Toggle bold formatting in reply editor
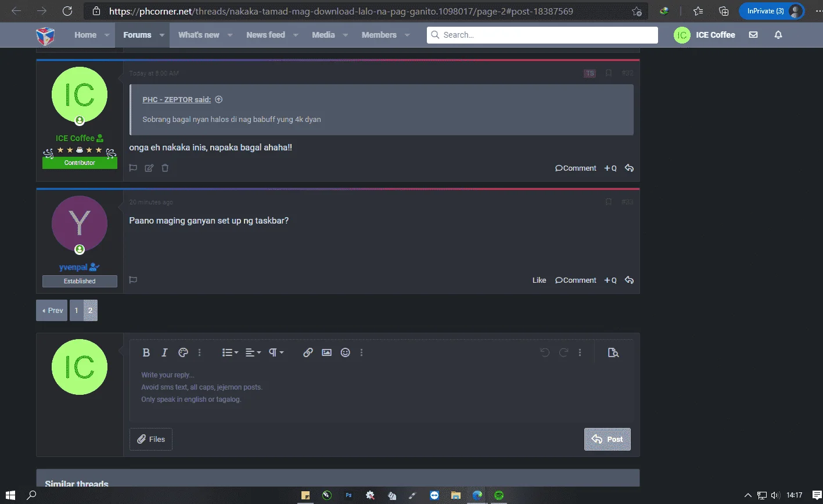This screenshot has width=823, height=504. pos(146,352)
